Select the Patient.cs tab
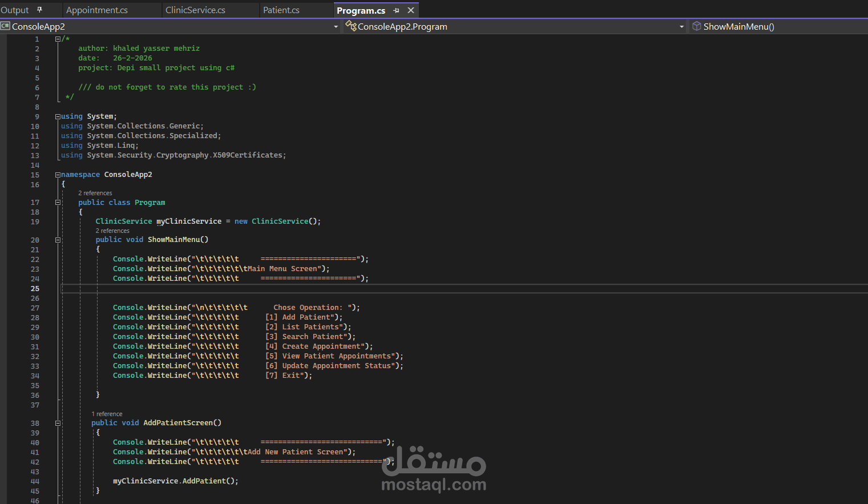868x504 pixels. click(x=281, y=10)
